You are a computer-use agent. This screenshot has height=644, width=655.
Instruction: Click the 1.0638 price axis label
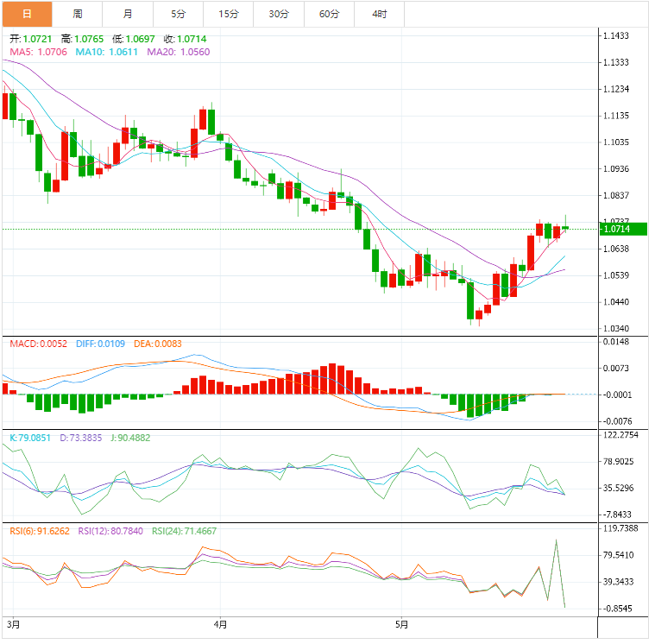pyautogui.click(x=615, y=249)
